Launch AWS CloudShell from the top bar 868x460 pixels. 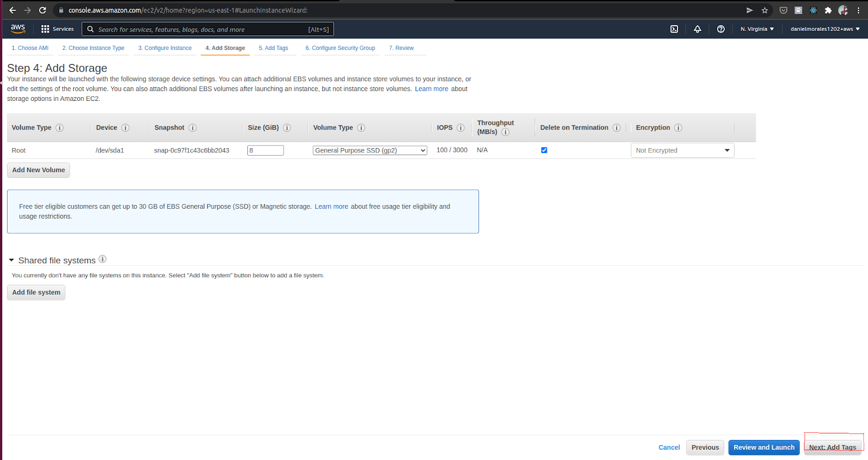tap(674, 29)
